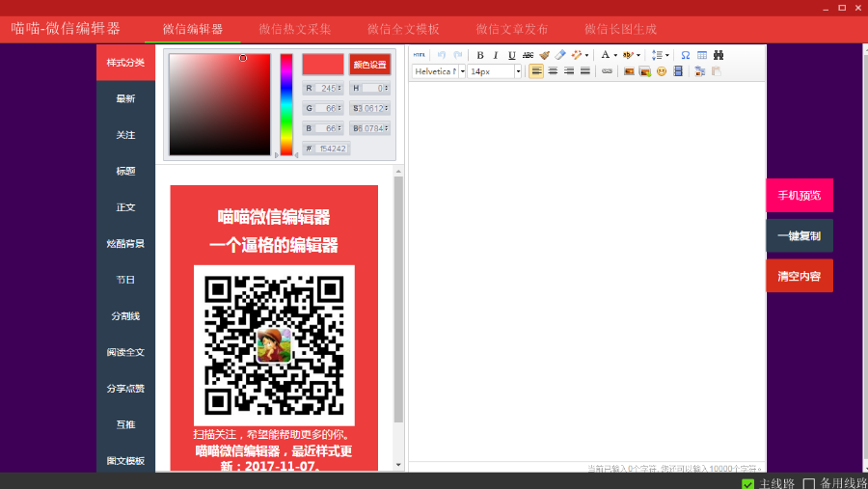Image resolution: width=868 pixels, height=489 pixels.
Task: Open the 微信热文采集 tab
Action: pyautogui.click(x=295, y=29)
